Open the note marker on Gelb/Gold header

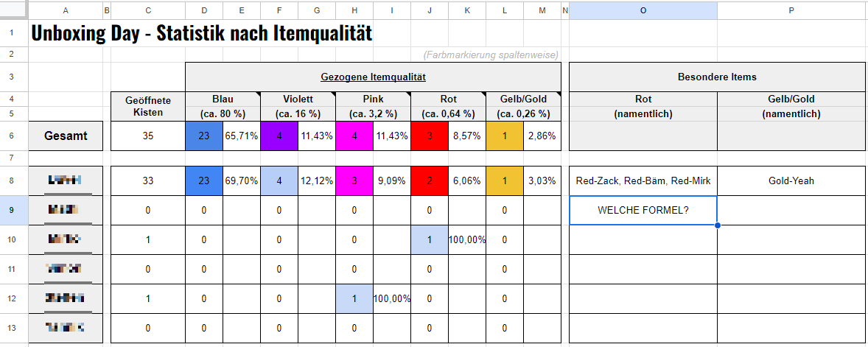(x=558, y=94)
